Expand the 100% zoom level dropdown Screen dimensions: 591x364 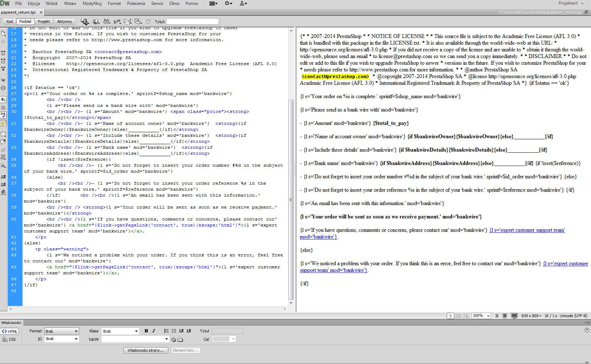(x=481, y=316)
